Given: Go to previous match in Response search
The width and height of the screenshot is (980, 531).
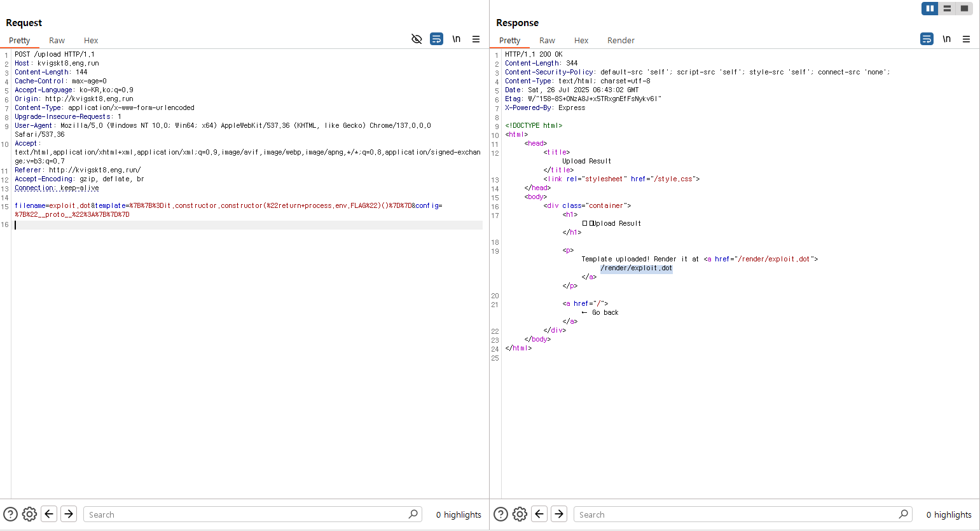Looking at the screenshot, I should (539, 514).
